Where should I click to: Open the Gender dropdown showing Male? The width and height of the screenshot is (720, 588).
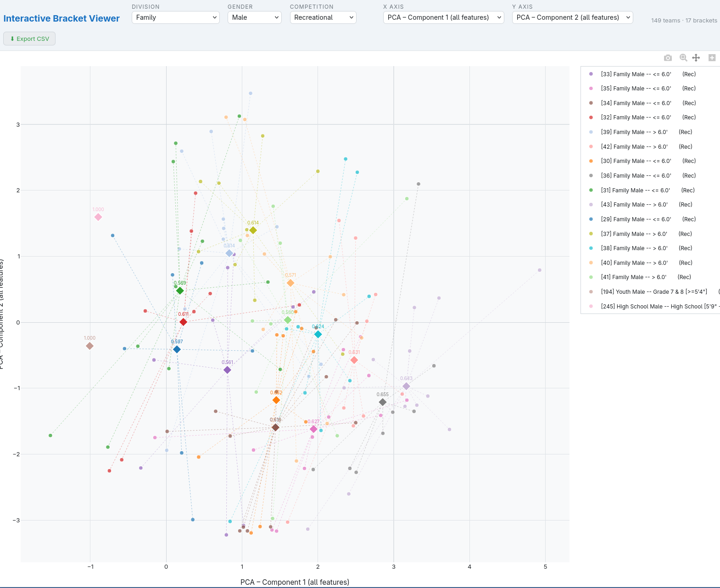click(x=255, y=17)
